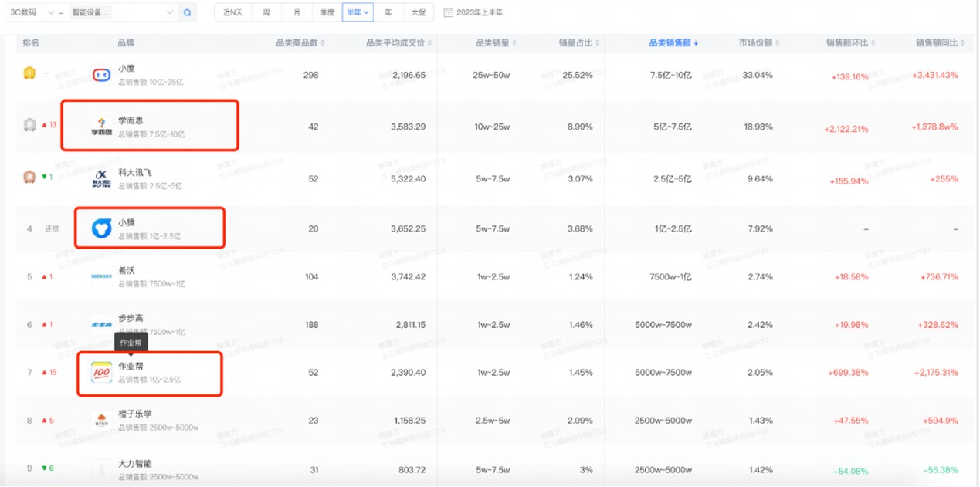Switch to the 季度 period tab
Viewport: 980px width, 487px height.
tap(327, 12)
